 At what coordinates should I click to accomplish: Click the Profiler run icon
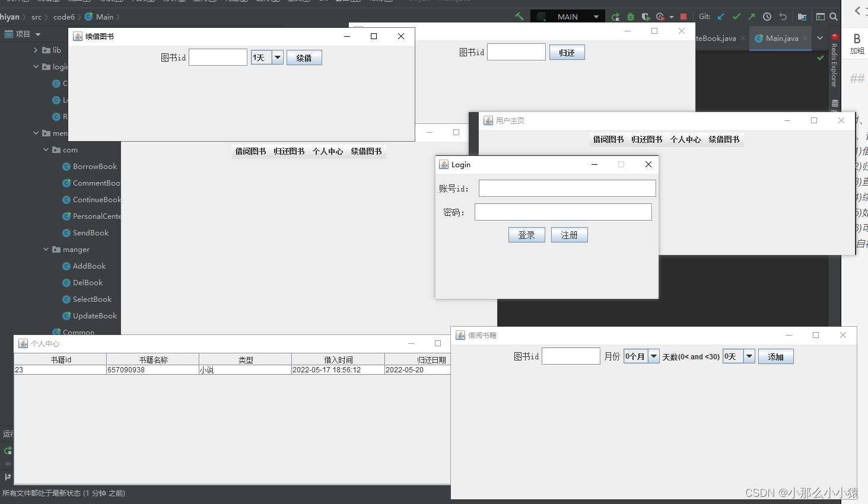[x=660, y=17]
